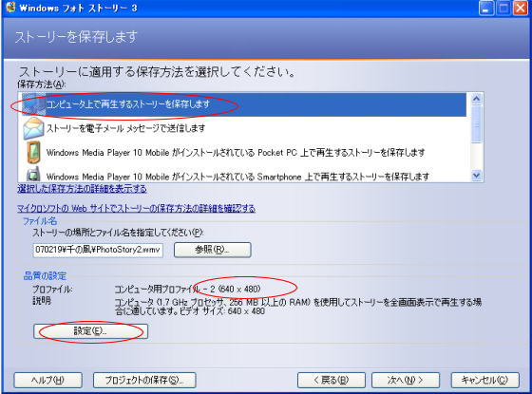Click the Photo Story title bar icon

10,8
